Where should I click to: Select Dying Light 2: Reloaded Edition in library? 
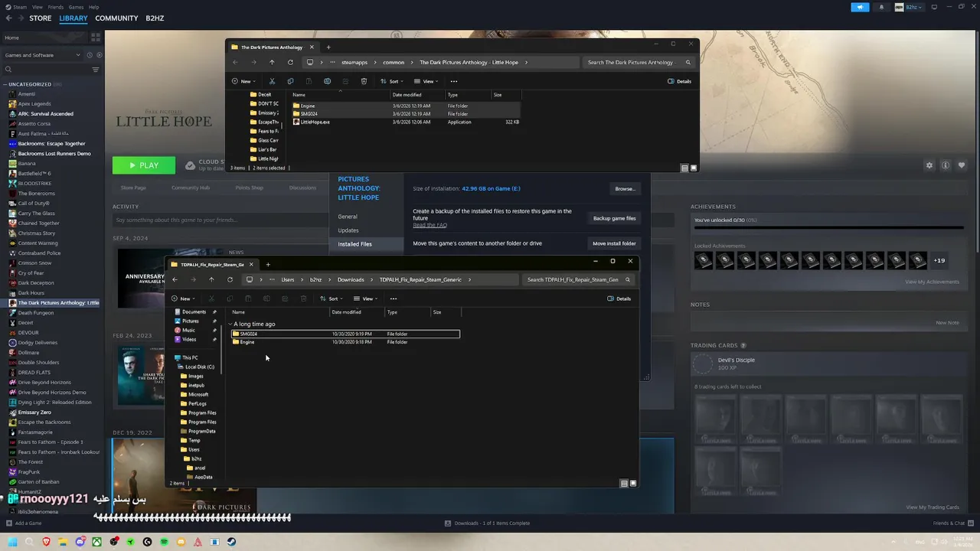click(54, 402)
